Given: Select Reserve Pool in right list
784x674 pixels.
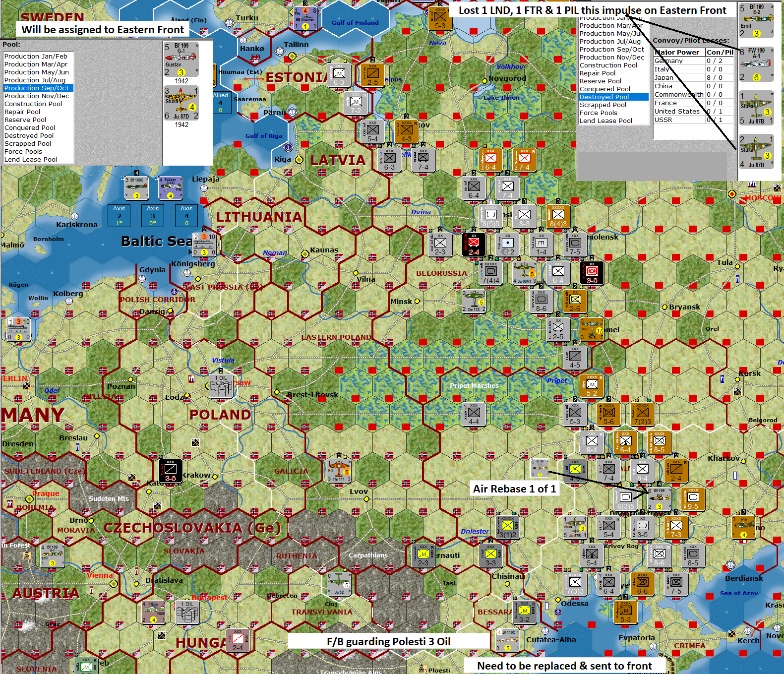Looking at the screenshot, I should 613,81.
